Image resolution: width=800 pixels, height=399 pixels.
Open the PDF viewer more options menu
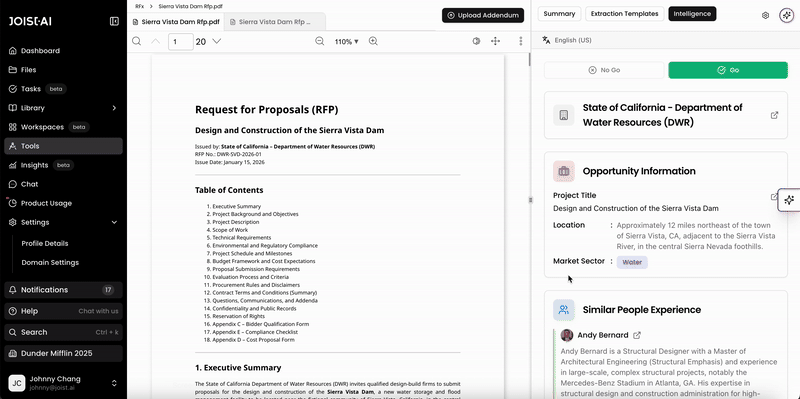pos(520,41)
